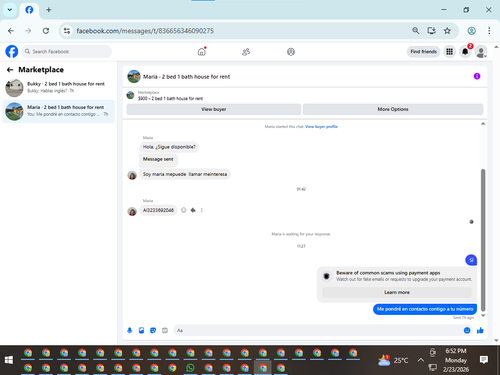Show hidden system tray icons
The height and width of the screenshot is (375, 500).
click(421, 360)
